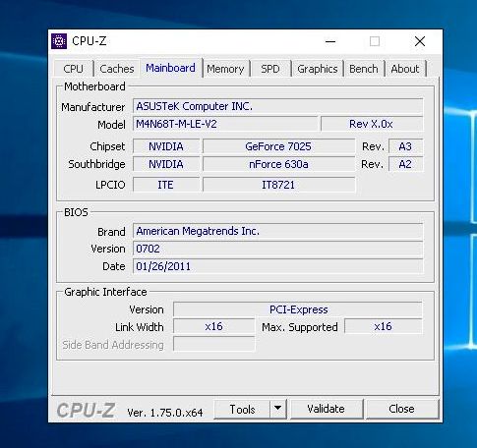The image size is (477, 448).
Task: Expand the Tools dropdown arrow
Action: [x=278, y=409]
